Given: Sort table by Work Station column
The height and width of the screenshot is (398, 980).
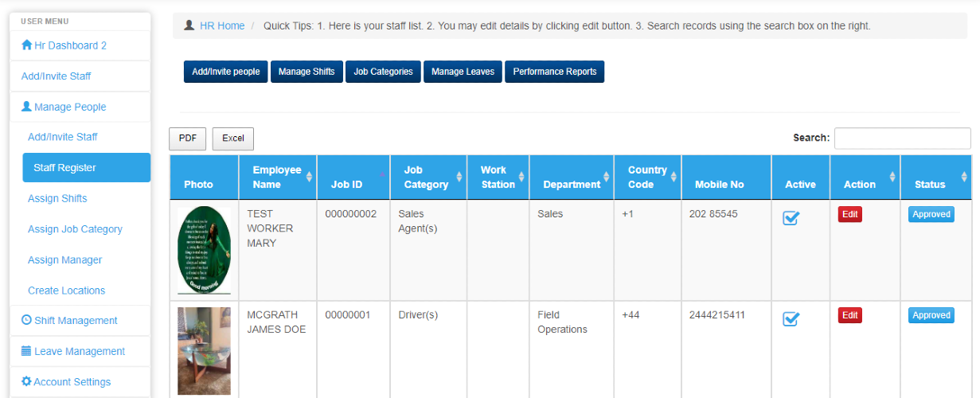Looking at the screenshot, I should tap(498, 177).
